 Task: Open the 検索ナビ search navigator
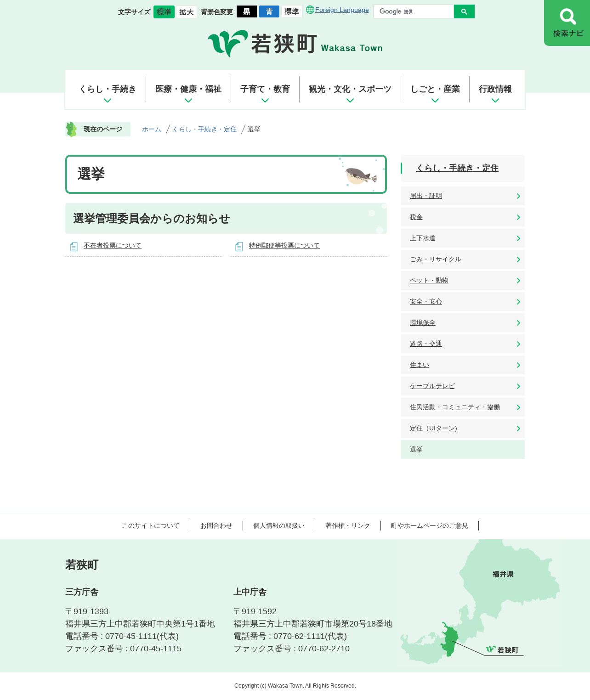click(x=567, y=23)
